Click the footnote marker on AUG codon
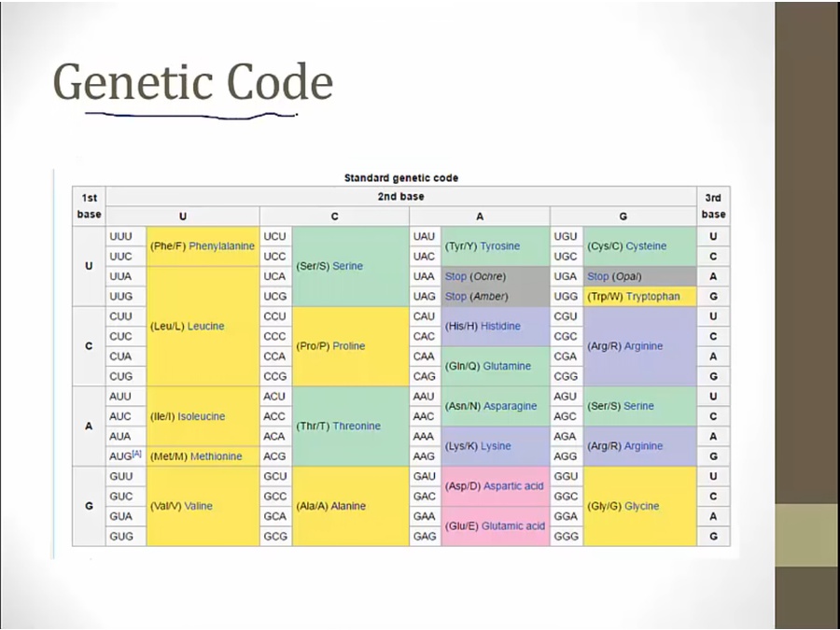Image resolution: width=840 pixels, height=630 pixels. click(x=136, y=454)
